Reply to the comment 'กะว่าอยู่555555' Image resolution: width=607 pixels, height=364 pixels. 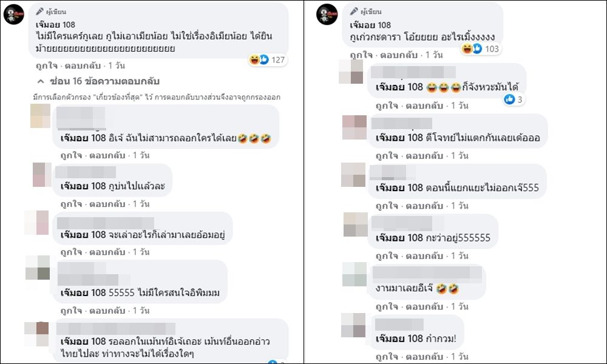coord(424,255)
